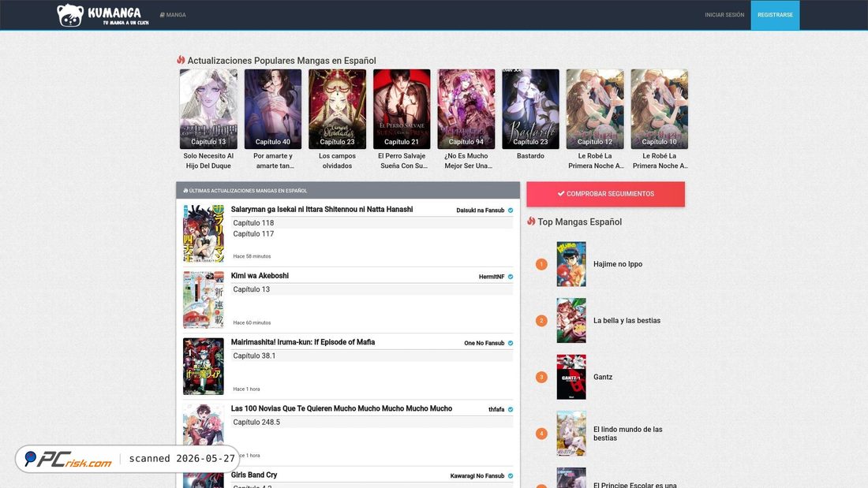Screen dimensions: 868x488
Task: Click verified badge next to thfafa
Action: pos(511,409)
